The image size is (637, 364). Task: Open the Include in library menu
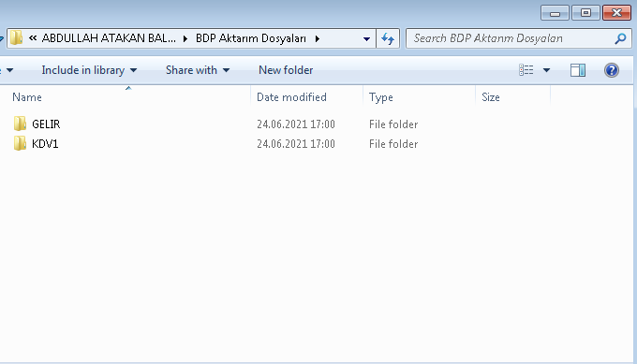click(x=89, y=70)
